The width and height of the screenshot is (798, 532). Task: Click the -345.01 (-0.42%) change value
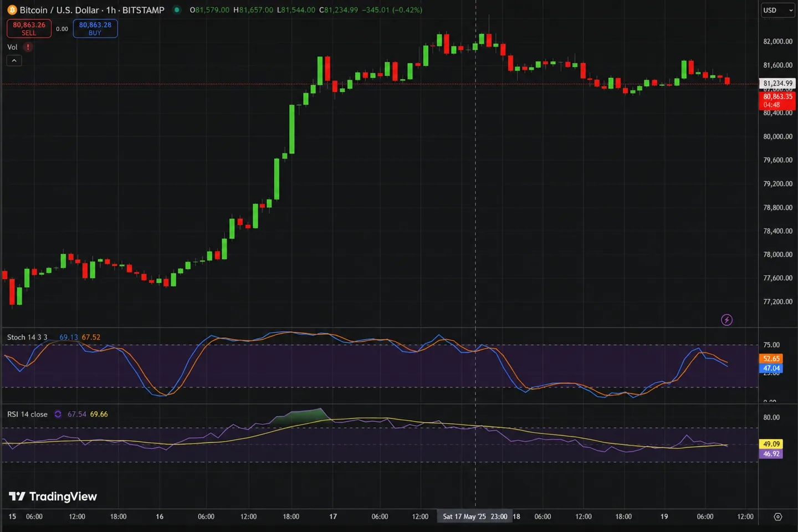392,10
